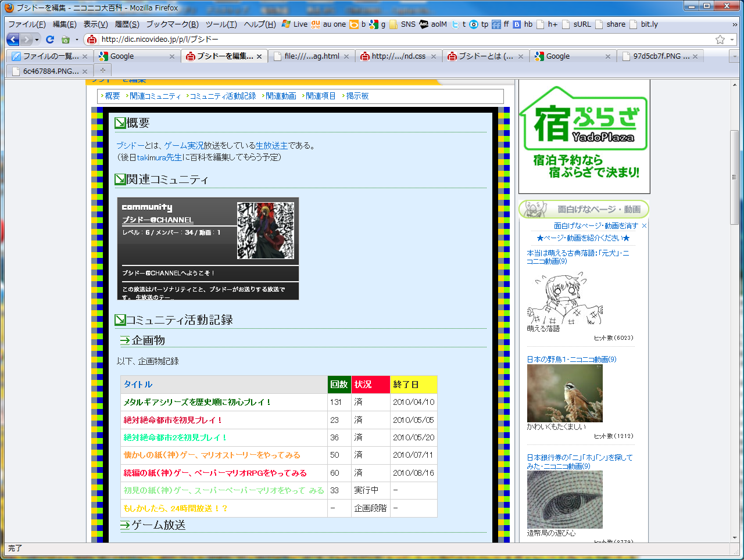Open a new tab with the plus button
This screenshot has height=560, width=744.
click(x=103, y=70)
